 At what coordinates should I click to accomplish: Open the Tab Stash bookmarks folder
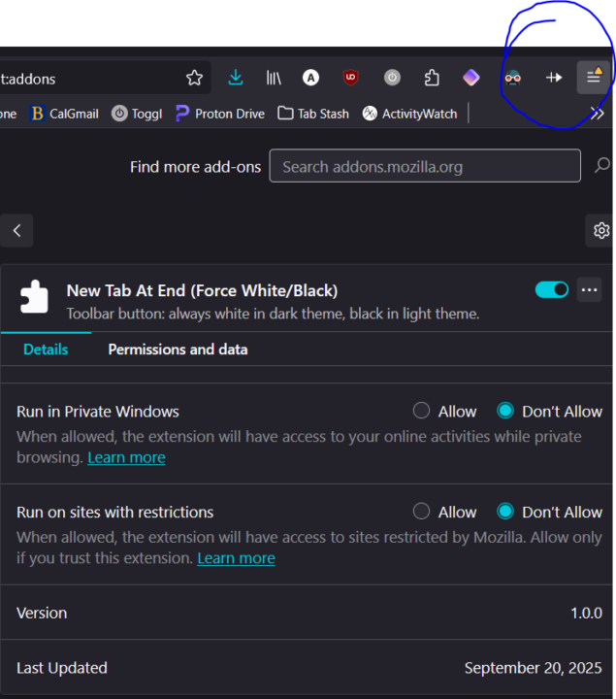tap(313, 114)
